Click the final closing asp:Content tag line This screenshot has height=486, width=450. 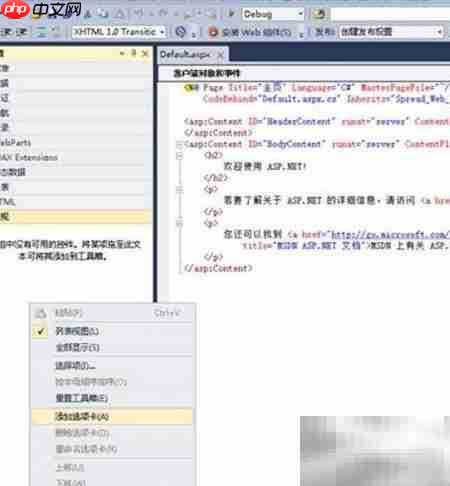[219, 268]
